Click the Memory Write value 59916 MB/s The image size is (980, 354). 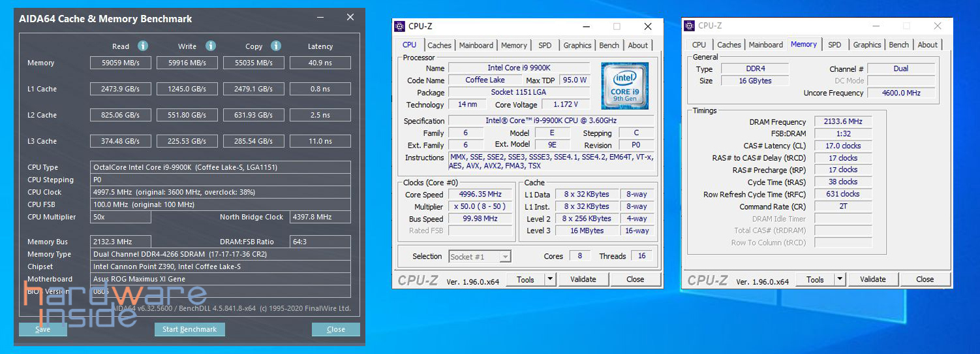(187, 63)
